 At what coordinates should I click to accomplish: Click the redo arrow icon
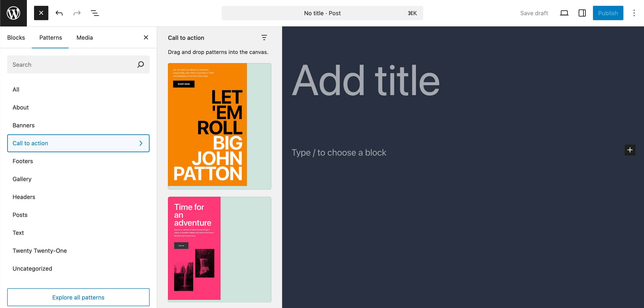click(77, 13)
